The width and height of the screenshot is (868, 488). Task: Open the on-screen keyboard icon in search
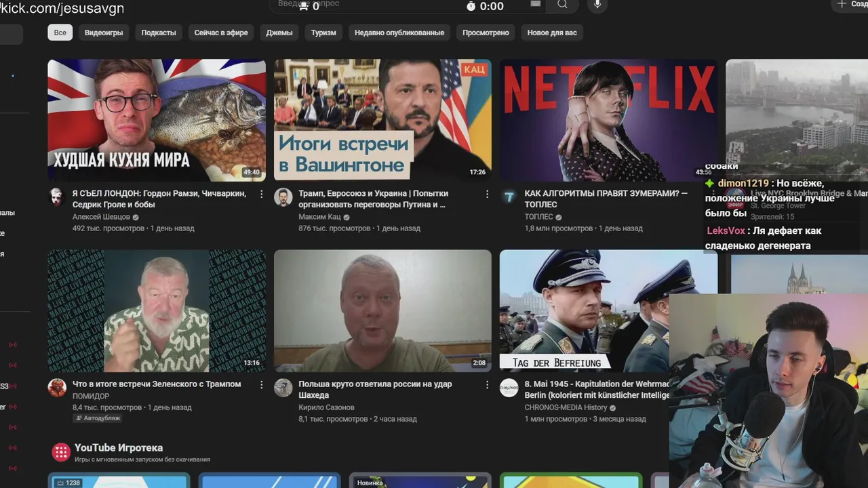pos(536,4)
